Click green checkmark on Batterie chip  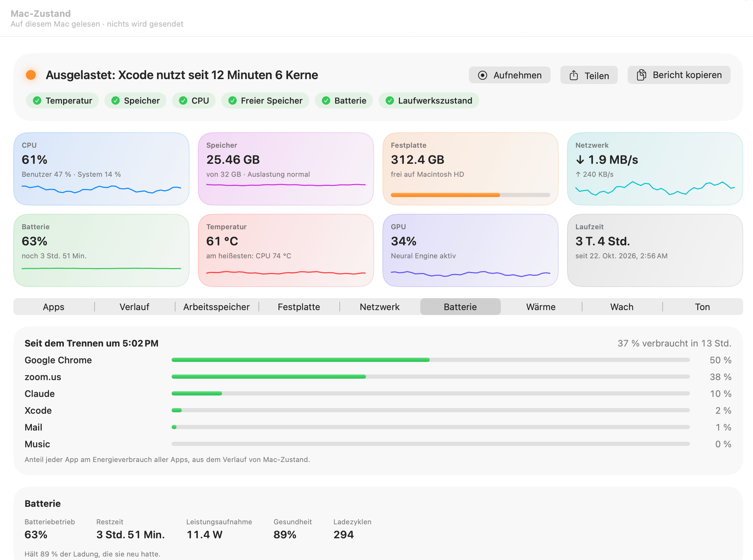pos(326,101)
